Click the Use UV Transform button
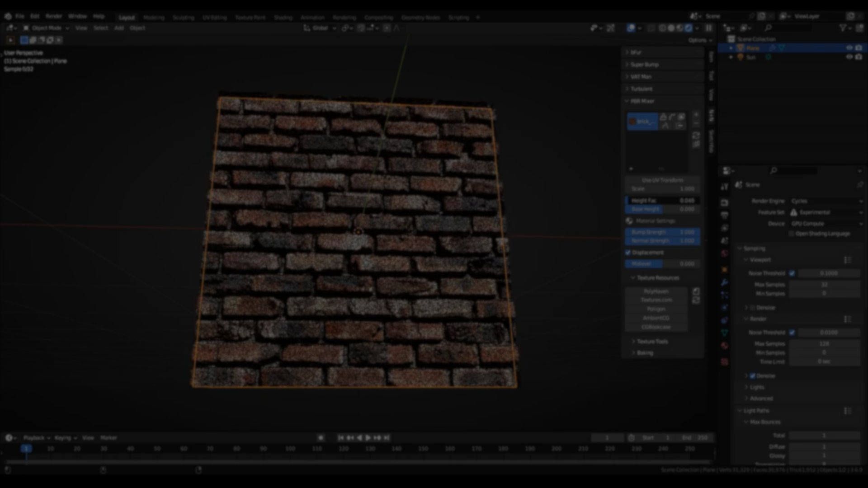 pyautogui.click(x=662, y=180)
